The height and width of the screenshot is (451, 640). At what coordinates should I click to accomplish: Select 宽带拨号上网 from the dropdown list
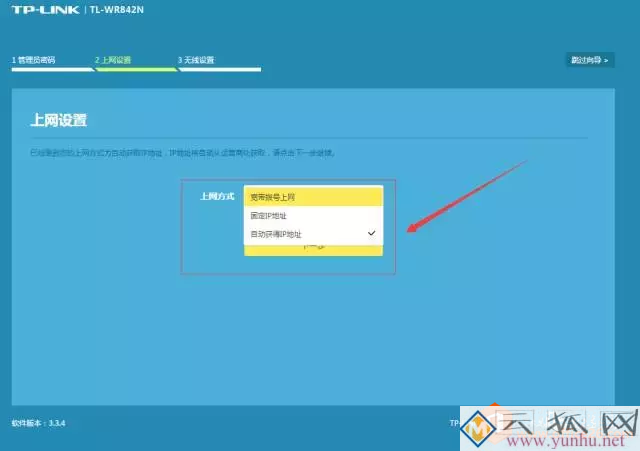point(313,197)
